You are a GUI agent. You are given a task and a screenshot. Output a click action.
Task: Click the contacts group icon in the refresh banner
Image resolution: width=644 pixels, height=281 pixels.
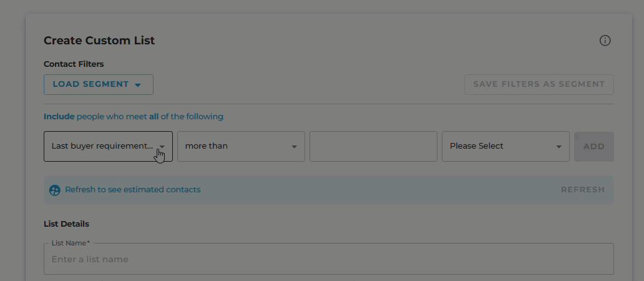(55, 190)
